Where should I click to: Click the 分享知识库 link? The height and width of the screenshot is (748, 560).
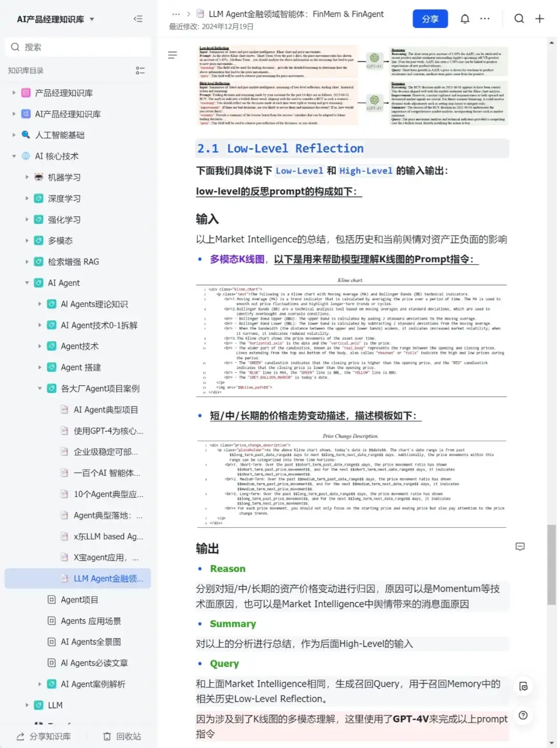click(x=45, y=736)
